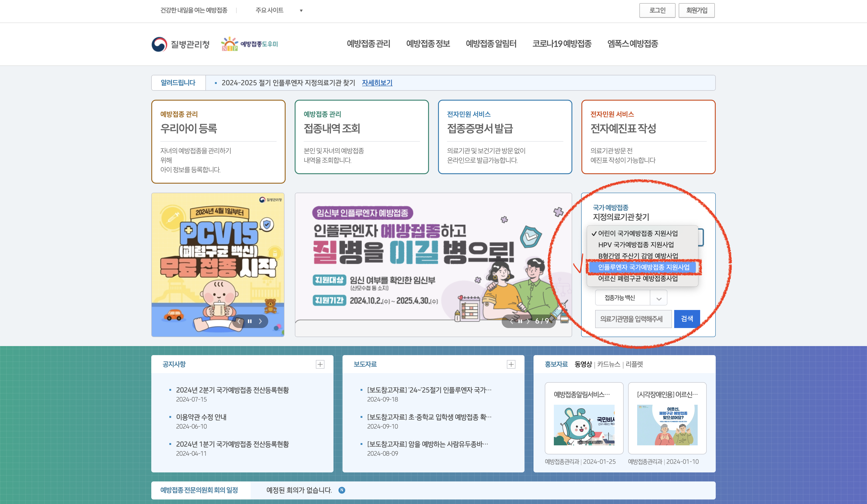Pause the PCV15 banner slideshow
The image size is (867, 504).
click(x=250, y=321)
